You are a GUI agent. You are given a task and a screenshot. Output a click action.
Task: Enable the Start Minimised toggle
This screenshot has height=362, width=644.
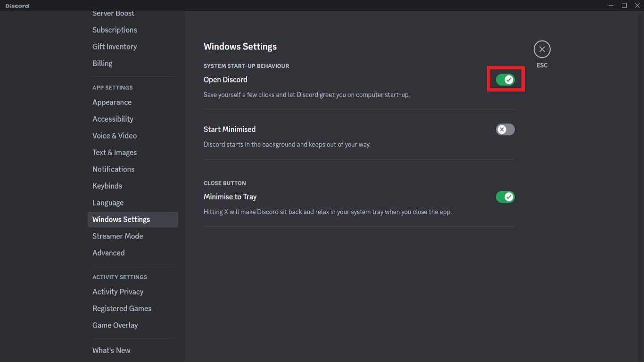[x=505, y=129]
